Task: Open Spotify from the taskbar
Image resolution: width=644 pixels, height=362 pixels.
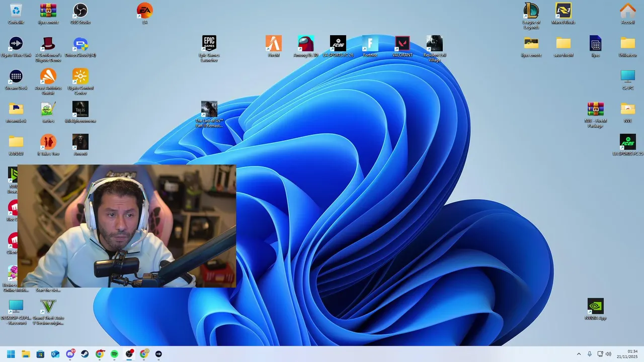Action: [x=114, y=354]
